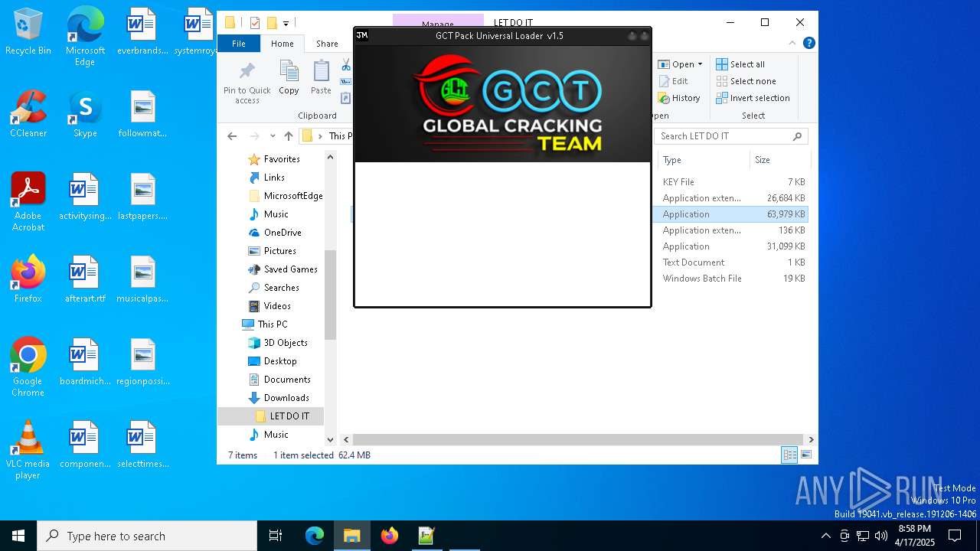Screen dimensions: 980x551
Task: Open recent locations dropdown arrow
Action: pos(273,136)
